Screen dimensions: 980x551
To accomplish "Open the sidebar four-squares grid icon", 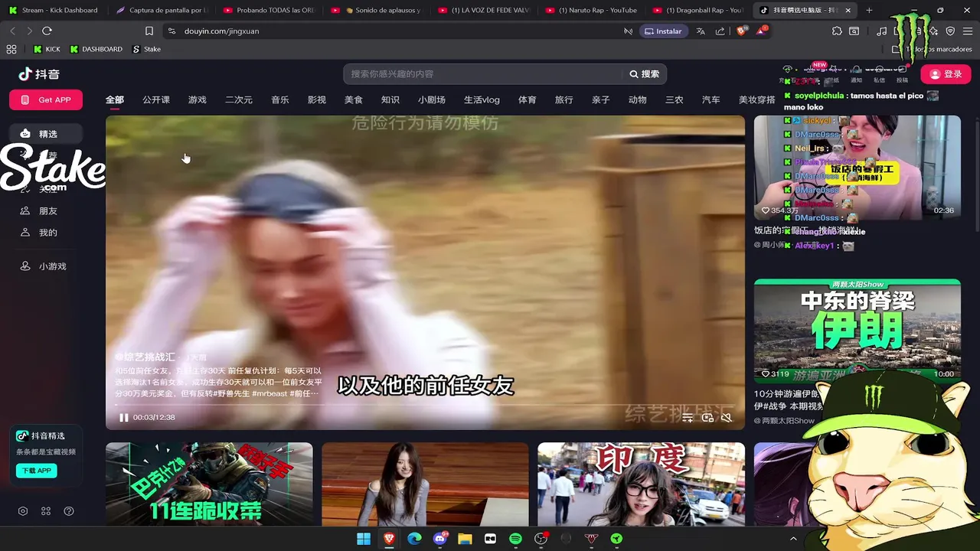I will click(x=46, y=511).
